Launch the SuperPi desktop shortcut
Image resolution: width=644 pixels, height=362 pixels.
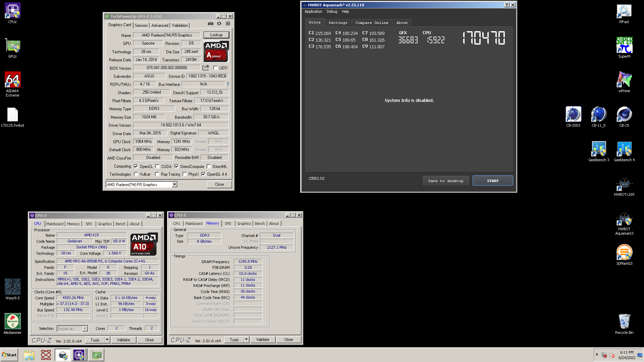[x=624, y=48]
